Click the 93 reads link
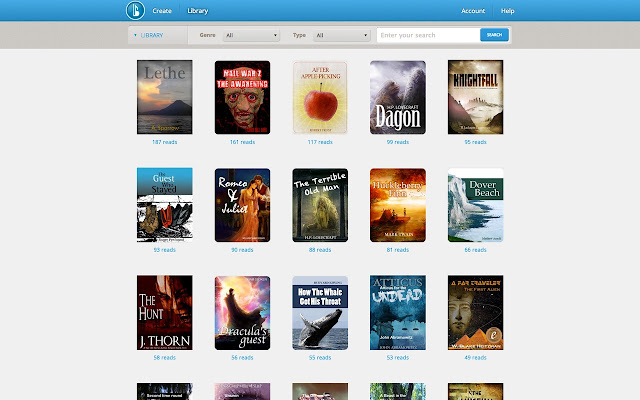The width and height of the screenshot is (640, 400). 164,250
